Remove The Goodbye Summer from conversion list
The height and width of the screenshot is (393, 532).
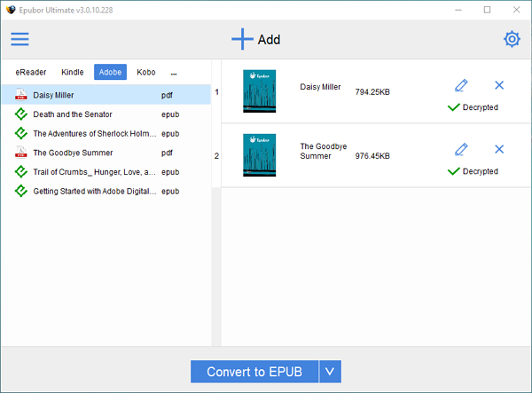coord(499,149)
